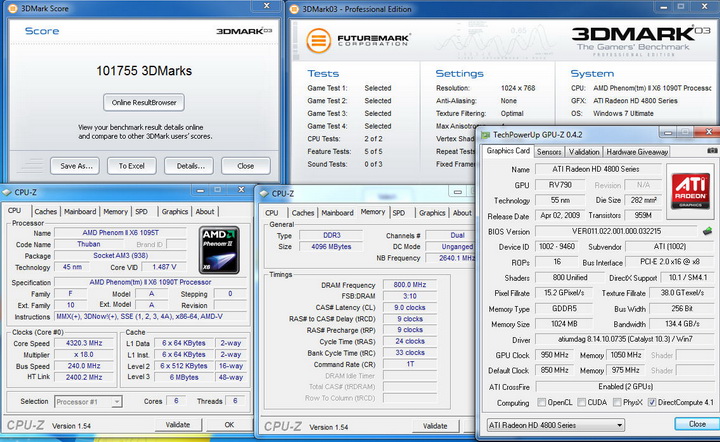Open About tab in left CPU-Z window
The height and width of the screenshot is (442, 720).
(x=205, y=212)
